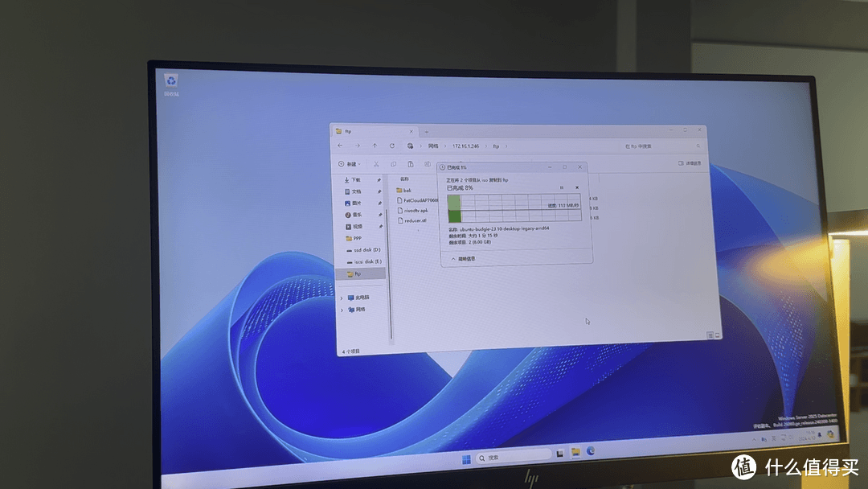Collapse copy dialog via 简略信息
Image resolution: width=868 pixels, height=489 pixels.
(464, 259)
